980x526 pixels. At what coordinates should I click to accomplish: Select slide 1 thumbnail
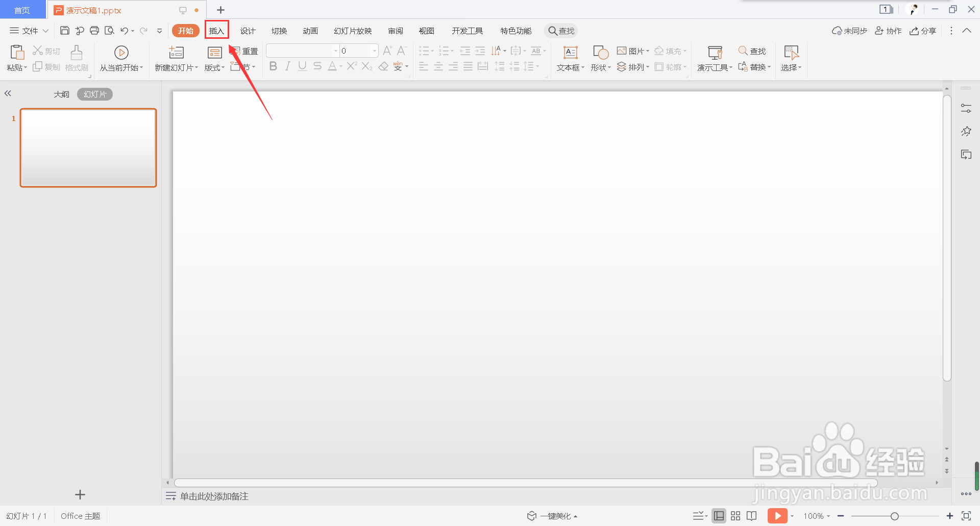[88, 148]
